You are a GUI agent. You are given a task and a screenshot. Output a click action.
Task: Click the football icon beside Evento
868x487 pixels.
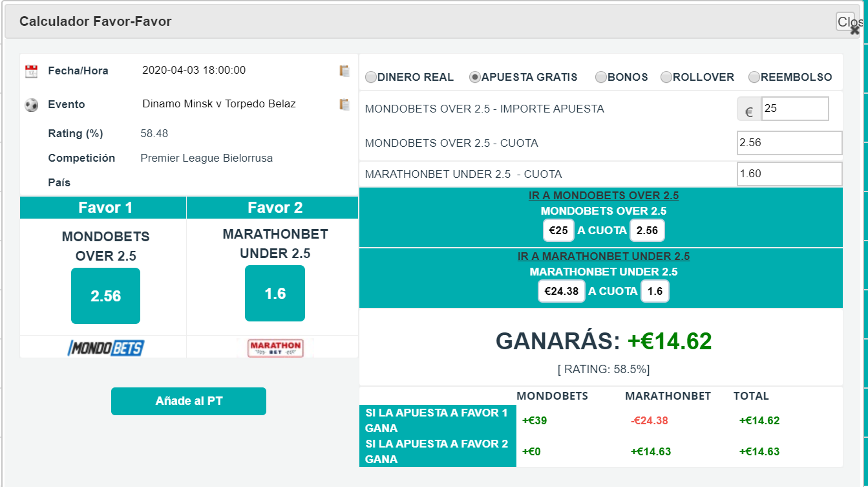click(31, 105)
